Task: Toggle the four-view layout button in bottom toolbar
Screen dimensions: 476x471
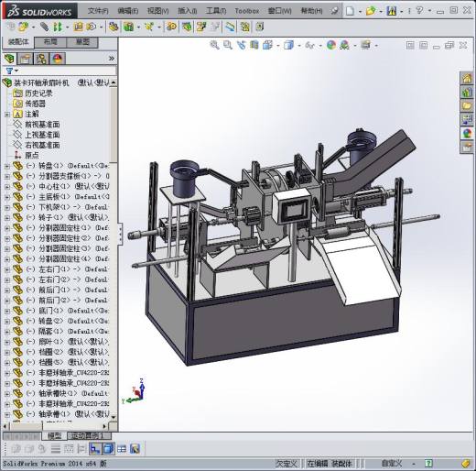Action: pyautogui.click(x=122, y=449)
